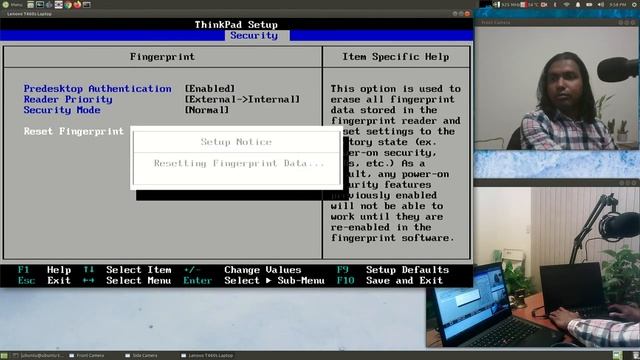Click the Esc Exit key hint

pos(44,280)
